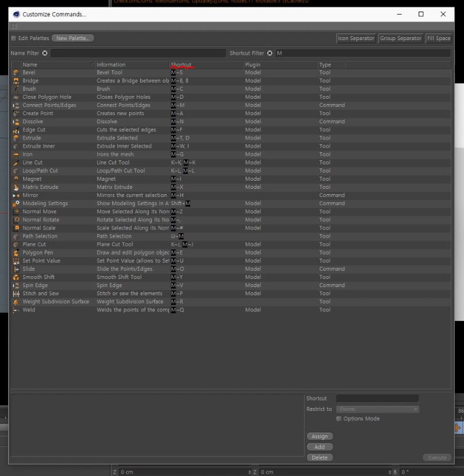Click the Normal Scale icon
Image resolution: width=464 pixels, height=476 pixels.
(x=16, y=228)
